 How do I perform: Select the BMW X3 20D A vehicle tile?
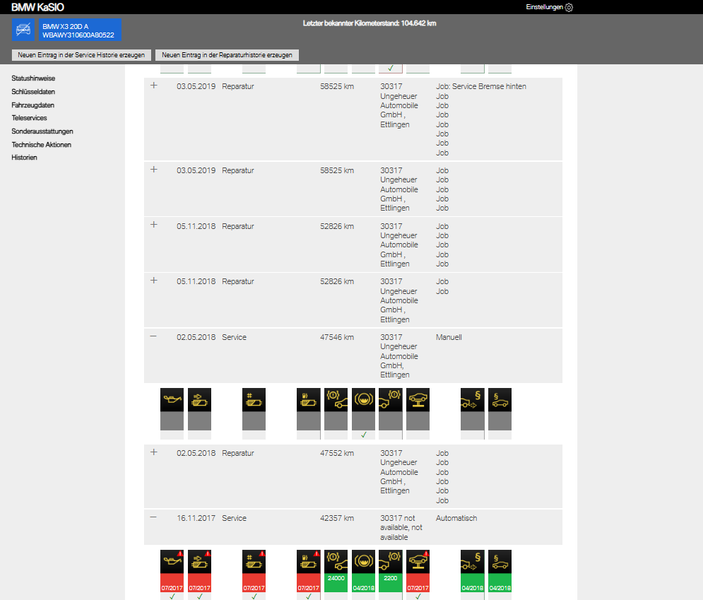[80, 30]
